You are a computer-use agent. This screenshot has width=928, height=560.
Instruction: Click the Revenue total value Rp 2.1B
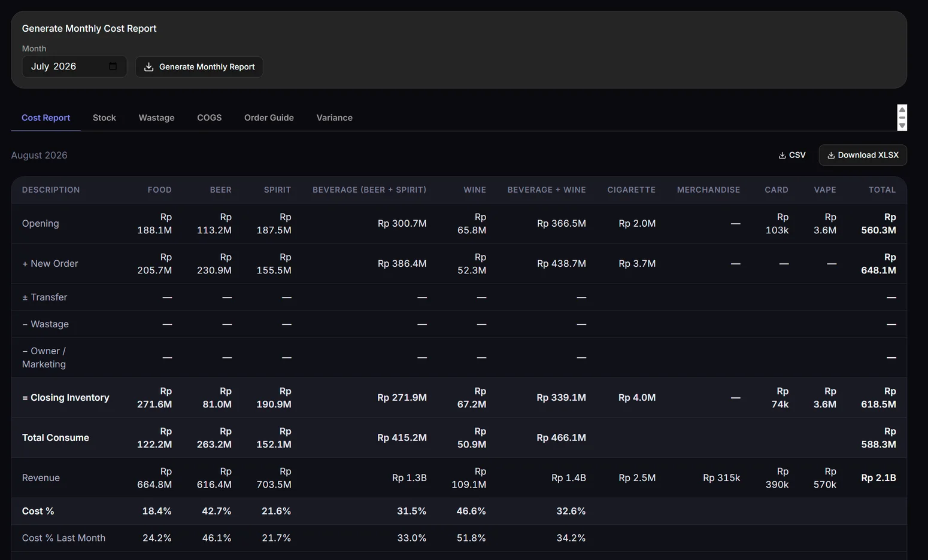click(878, 477)
